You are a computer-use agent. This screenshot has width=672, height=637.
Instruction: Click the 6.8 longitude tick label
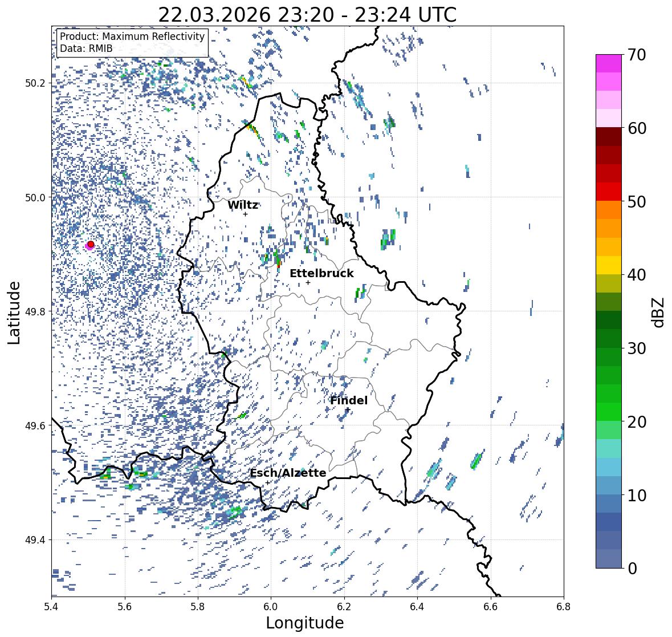pos(564,607)
